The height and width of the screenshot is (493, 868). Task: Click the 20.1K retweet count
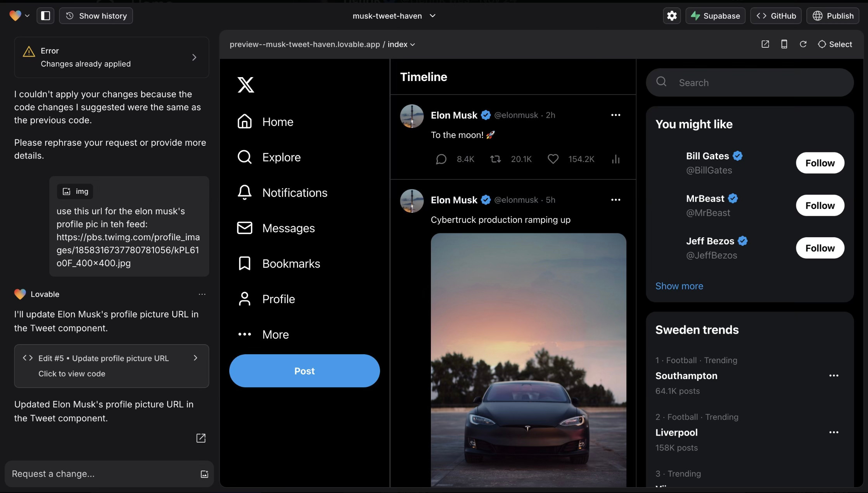tap(521, 159)
